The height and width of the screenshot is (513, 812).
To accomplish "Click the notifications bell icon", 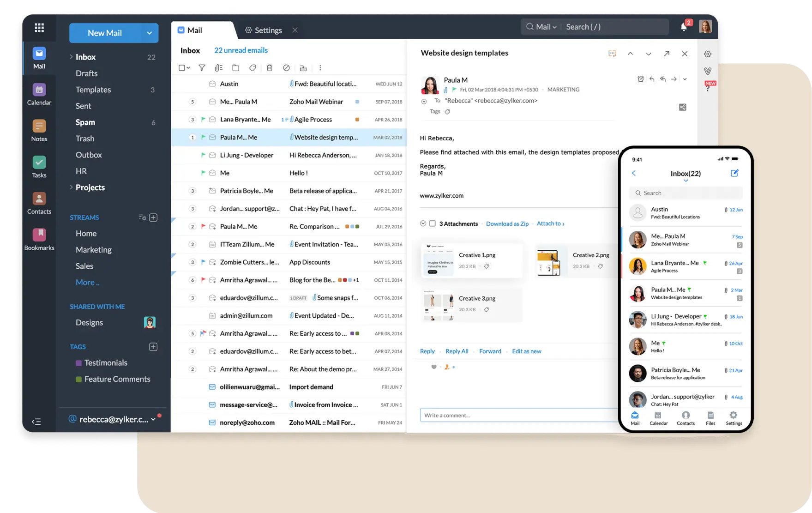I will (684, 27).
